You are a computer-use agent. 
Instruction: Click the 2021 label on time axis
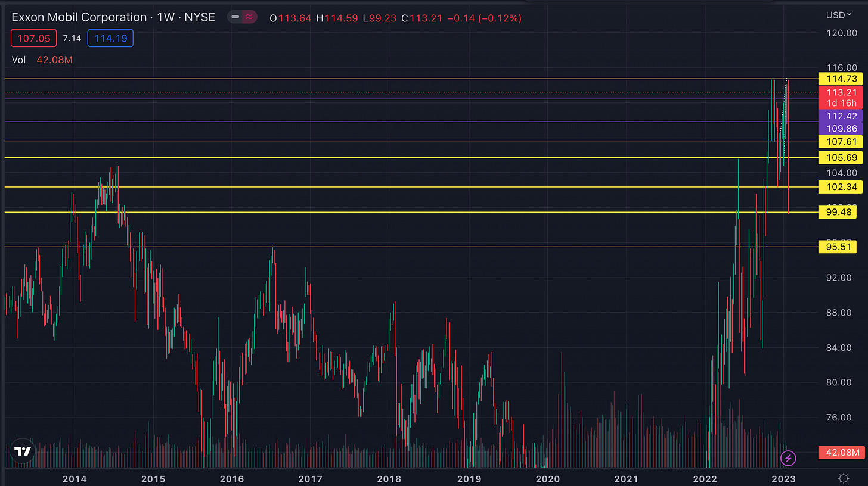[627, 478]
